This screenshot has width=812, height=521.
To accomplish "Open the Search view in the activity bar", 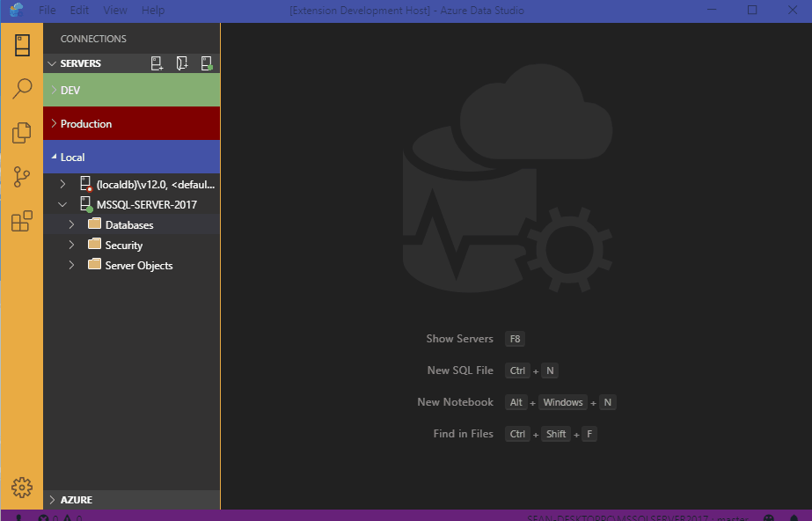I will pos(22,89).
